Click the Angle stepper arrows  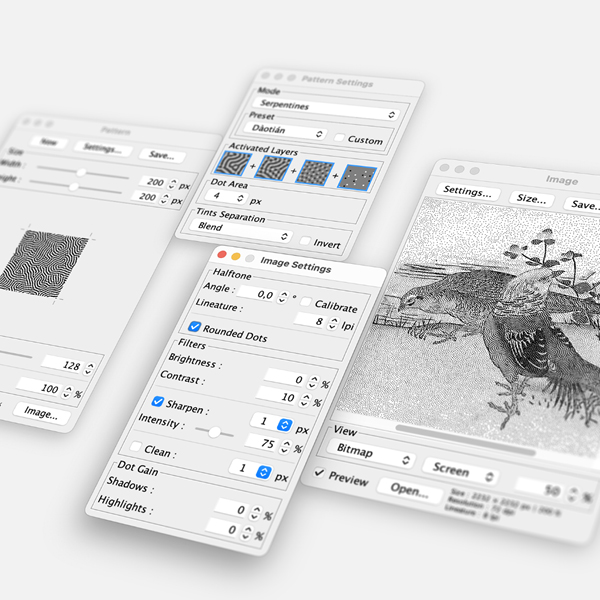pos(283,297)
